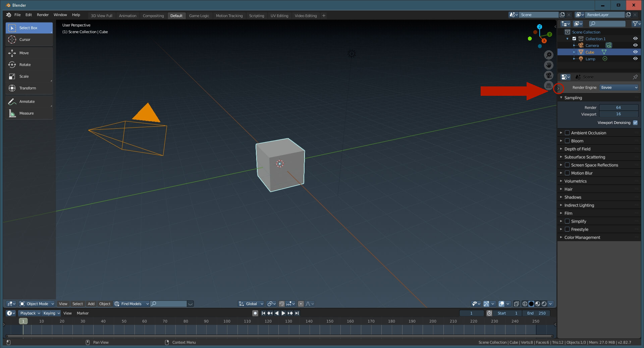Switch perspective/orthographic with grid icon
Image resolution: width=644 pixels, height=348 pixels.
tap(549, 86)
